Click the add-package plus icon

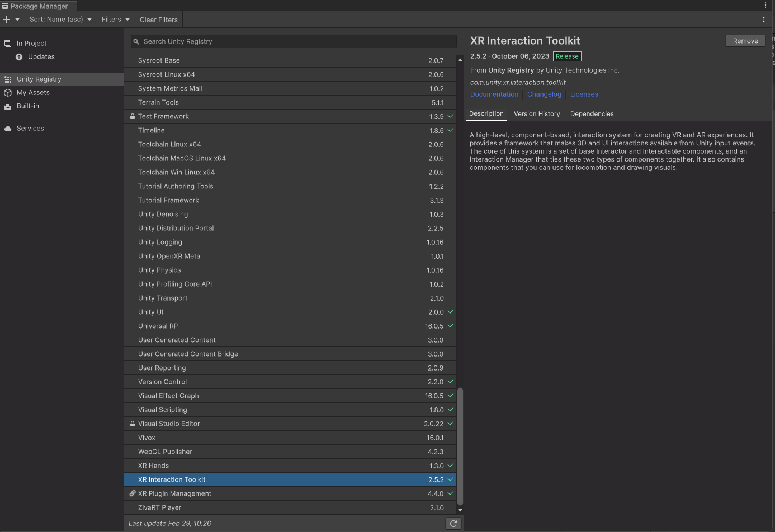click(x=8, y=19)
